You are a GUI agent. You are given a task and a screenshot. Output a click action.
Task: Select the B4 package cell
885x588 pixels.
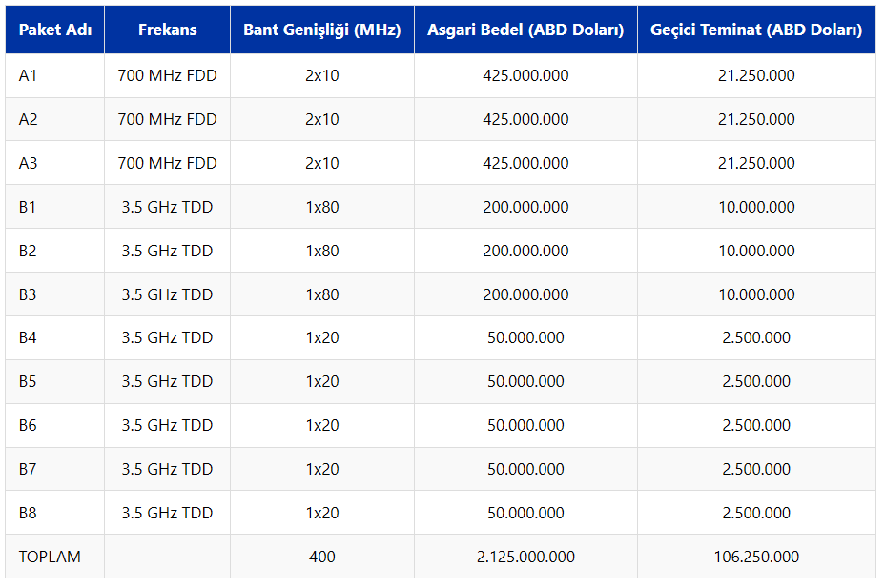click(28, 337)
